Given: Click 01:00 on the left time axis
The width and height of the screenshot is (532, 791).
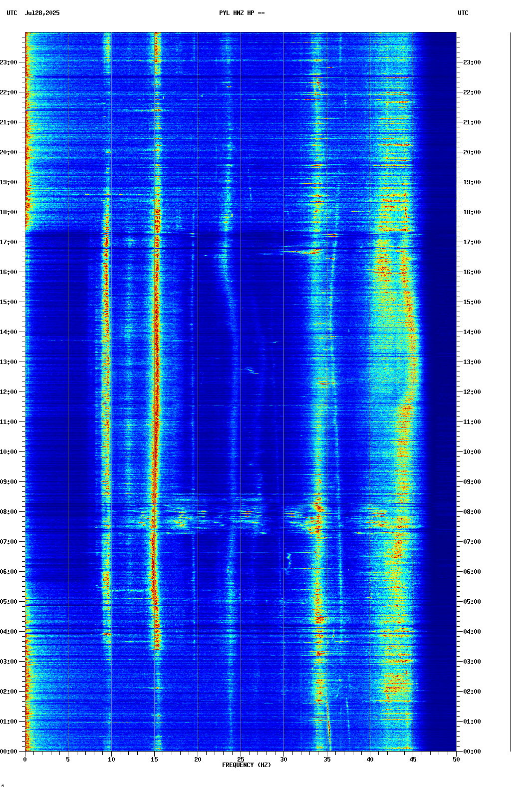Looking at the screenshot, I should point(9,722).
